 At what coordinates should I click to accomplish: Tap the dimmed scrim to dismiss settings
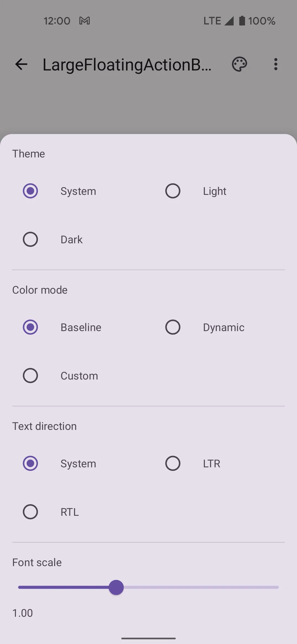(x=148, y=107)
